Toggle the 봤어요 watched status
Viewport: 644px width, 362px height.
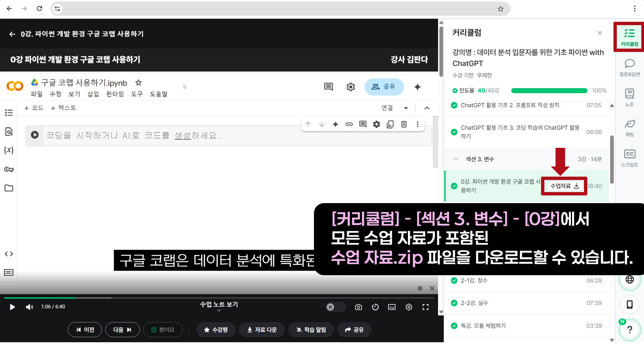pyautogui.click(x=163, y=330)
